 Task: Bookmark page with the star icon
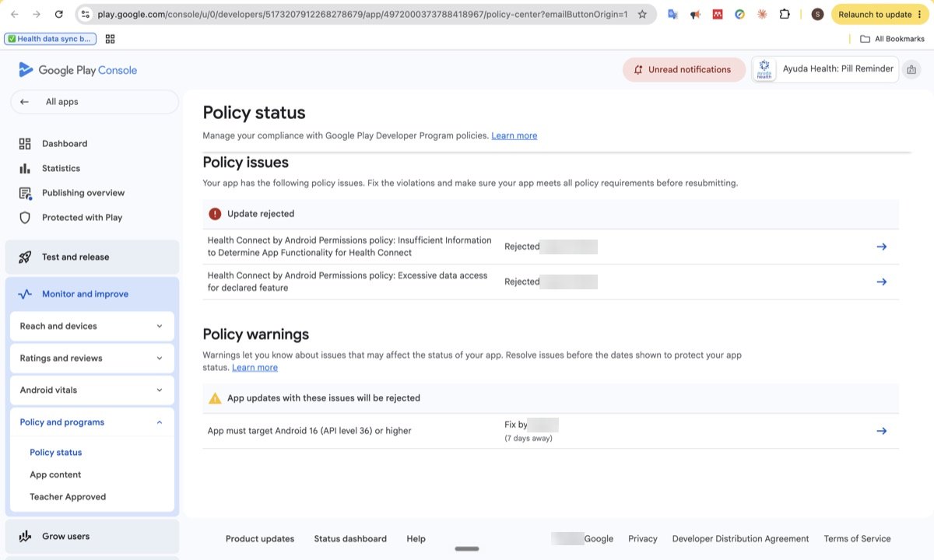point(642,14)
